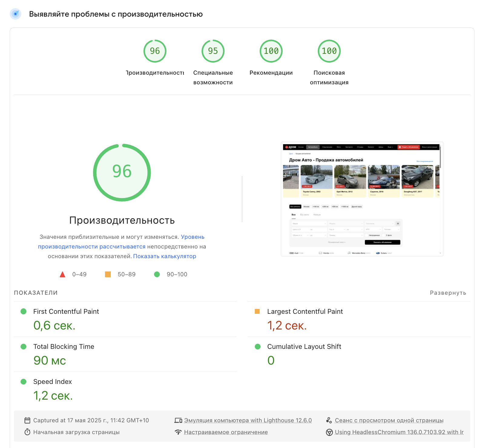
Task: Click the single-page session icon
Action: tap(329, 420)
